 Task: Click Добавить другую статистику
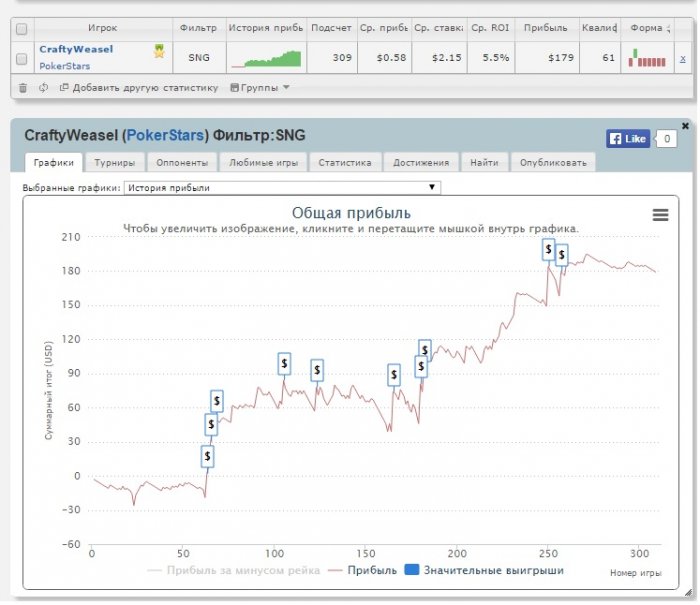138,88
